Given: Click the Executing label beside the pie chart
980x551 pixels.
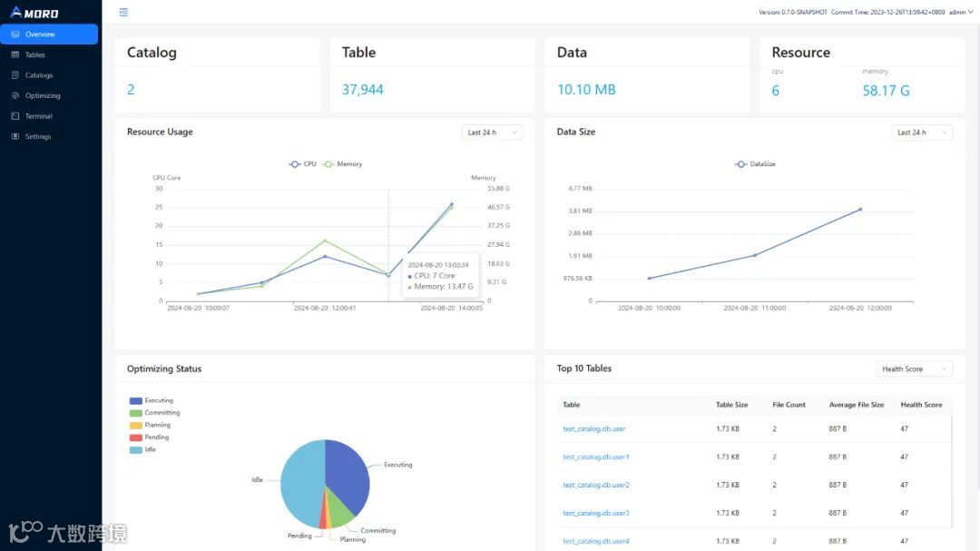Looking at the screenshot, I should (x=397, y=466).
